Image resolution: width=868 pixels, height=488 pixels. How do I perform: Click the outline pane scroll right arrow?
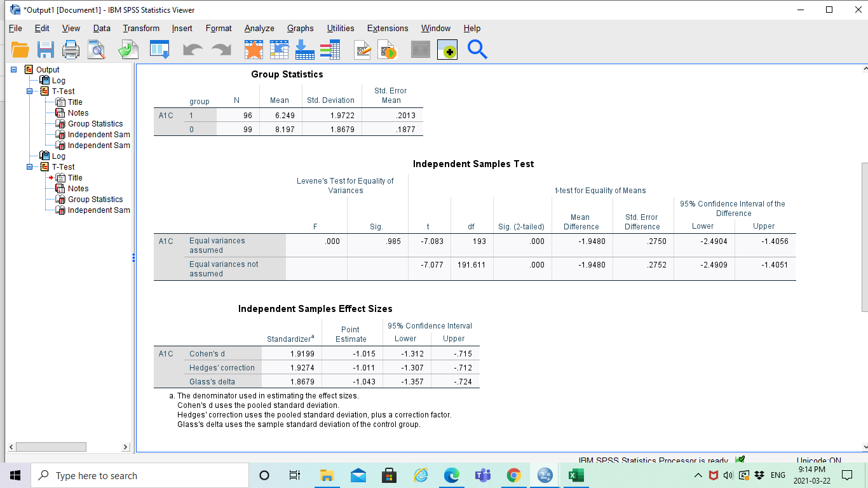coord(125,447)
